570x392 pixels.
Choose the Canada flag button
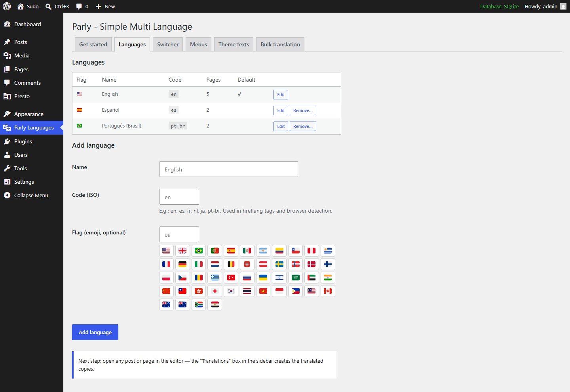tap(328, 291)
